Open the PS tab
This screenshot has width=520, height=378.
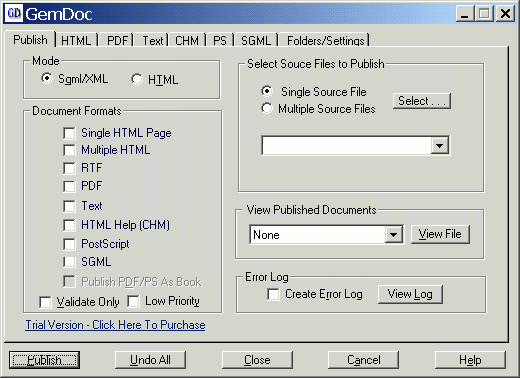pos(220,41)
